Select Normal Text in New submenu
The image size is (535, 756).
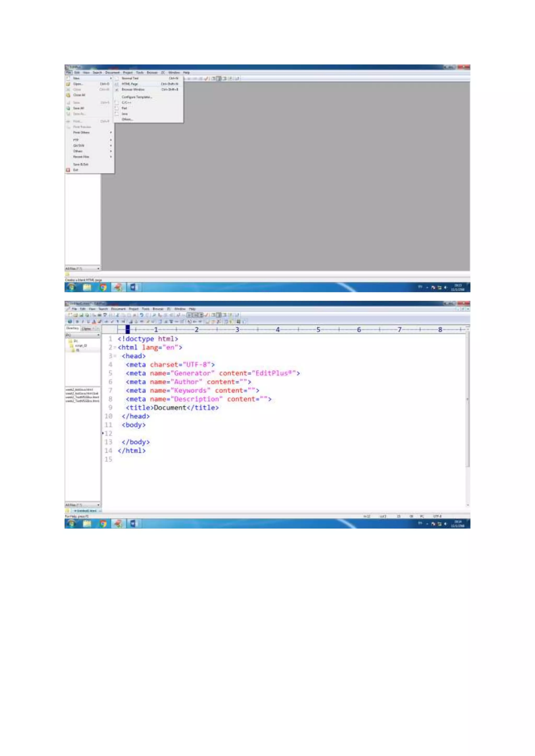coord(130,78)
